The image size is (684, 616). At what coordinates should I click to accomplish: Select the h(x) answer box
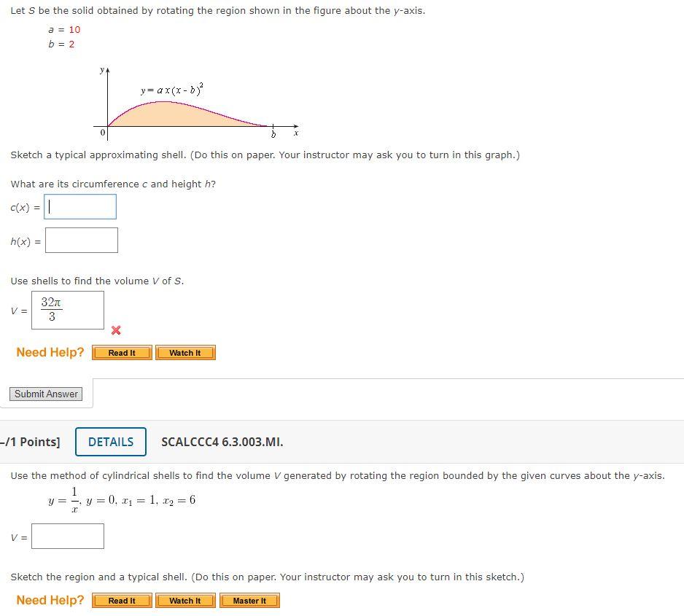pos(82,240)
